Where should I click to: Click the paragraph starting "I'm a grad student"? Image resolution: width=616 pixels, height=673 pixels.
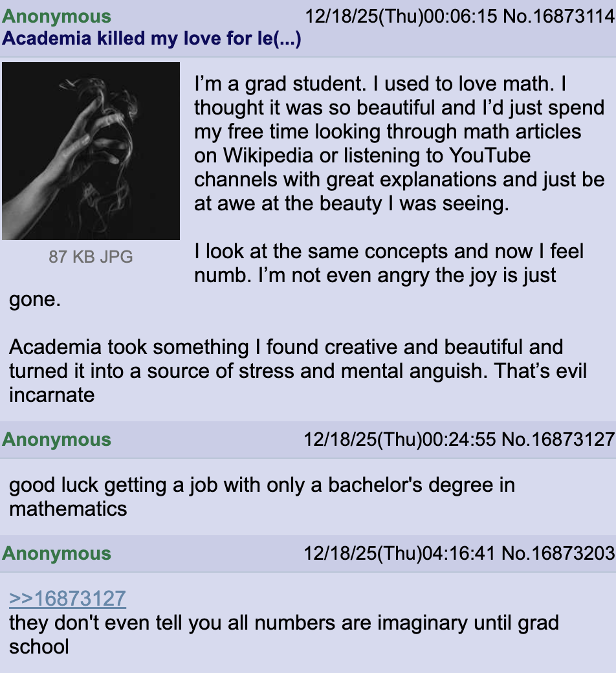click(399, 144)
